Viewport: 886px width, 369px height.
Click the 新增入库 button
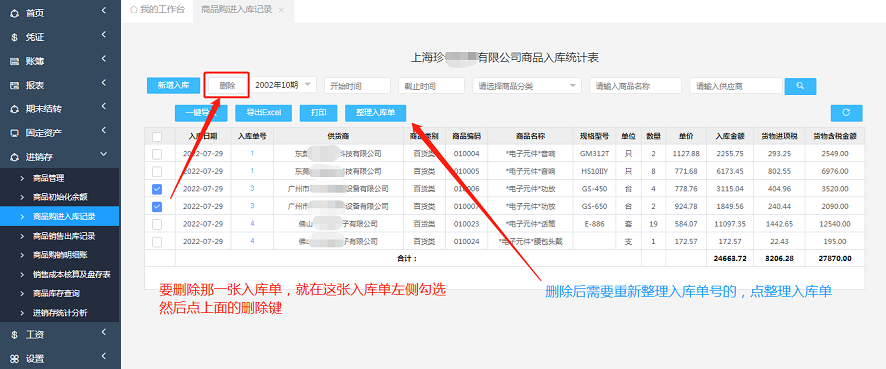(x=173, y=85)
